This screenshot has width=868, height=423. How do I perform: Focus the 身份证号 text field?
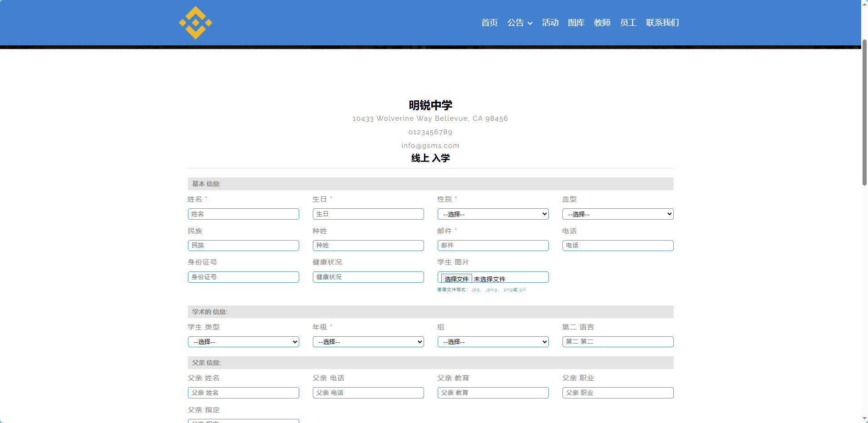(x=243, y=277)
